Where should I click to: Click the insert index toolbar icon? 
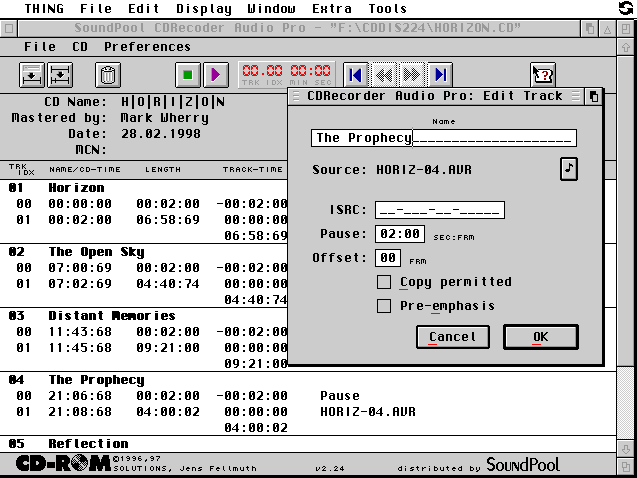pyautogui.click(x=60, y=75)
